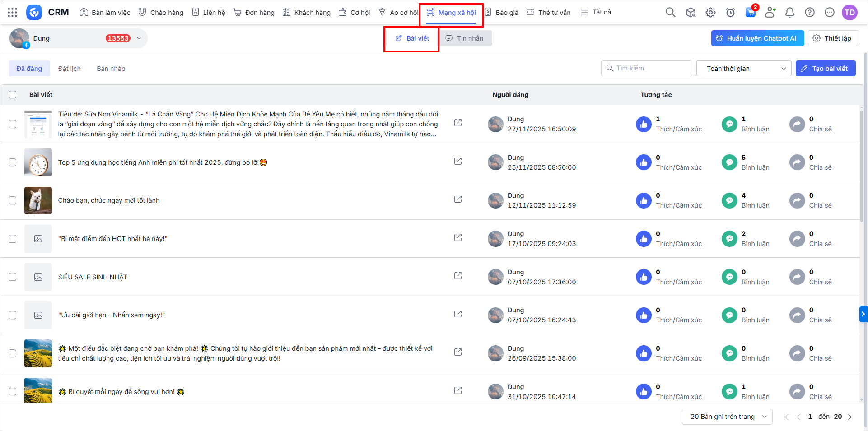
Task: Open the 'Tin nhắn' tab
Action: click(x=465, y=38)
